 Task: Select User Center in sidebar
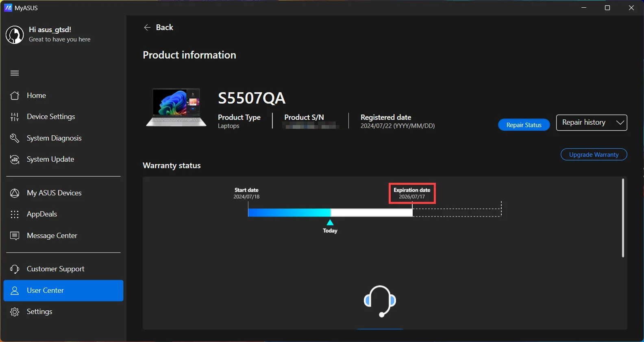pyautogui.click(x=63, y=290)
